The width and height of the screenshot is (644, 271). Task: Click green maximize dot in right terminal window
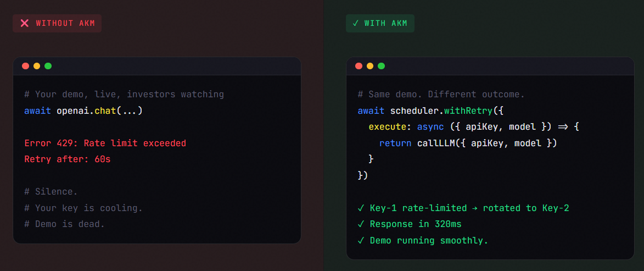click(381, 66)
